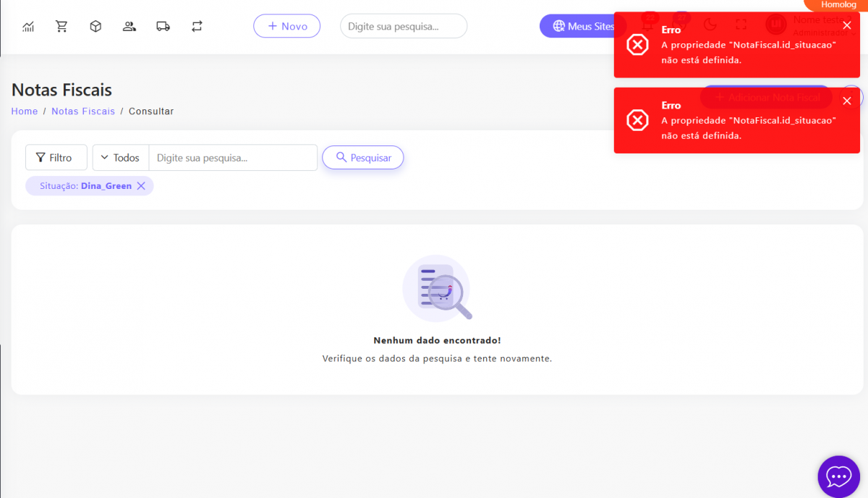This screenshot has width=868, height=498.
Task: Click the + Novo button
Action: pyautogui.click(x=286, y=26)
